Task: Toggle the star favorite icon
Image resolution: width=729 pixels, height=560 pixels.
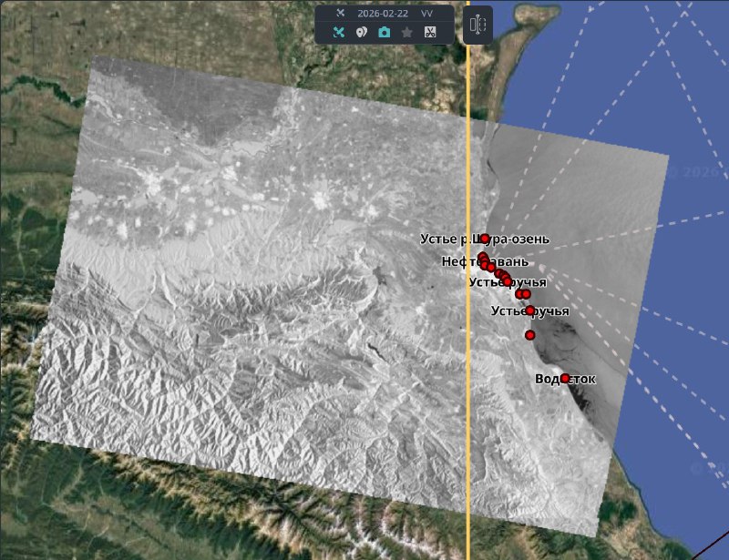Action: [x=407, y=32]
